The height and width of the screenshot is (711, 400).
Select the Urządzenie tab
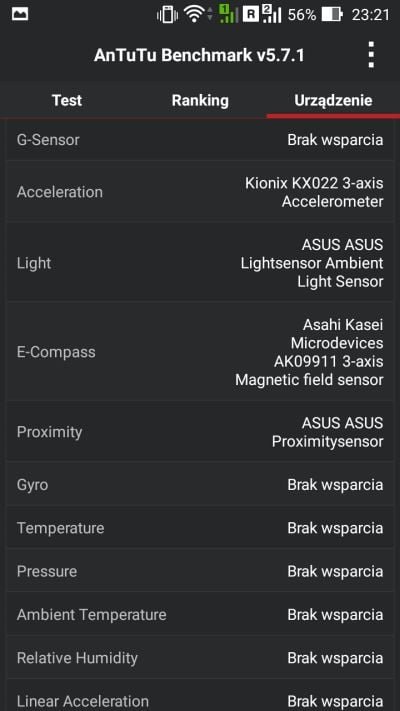click(333, 100)
